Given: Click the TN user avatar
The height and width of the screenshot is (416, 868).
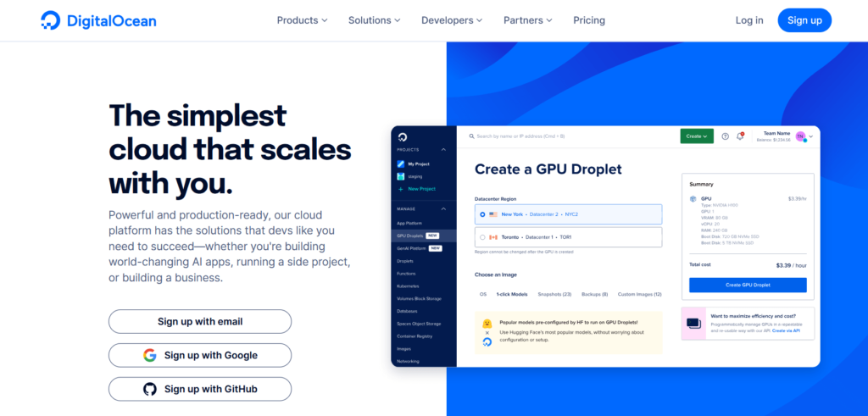Looking at the screenshot, I should pos(799,136).
